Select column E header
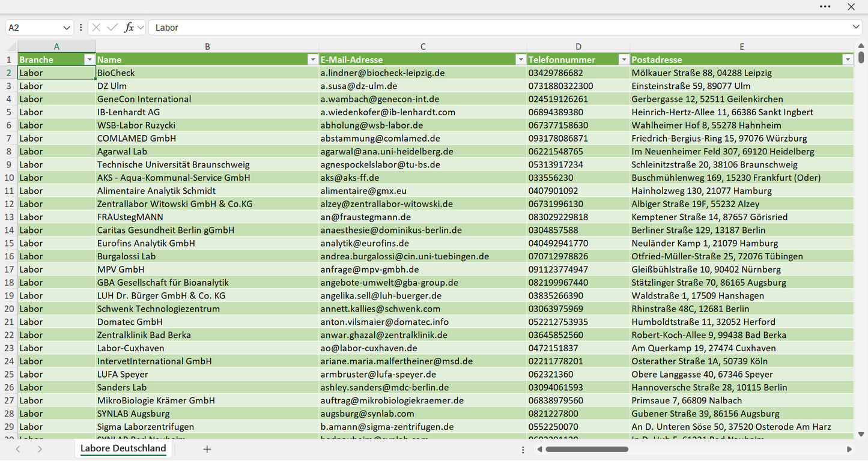Image resolution: width=868 pixels, height=461 pixels. [x=742, y=46]
